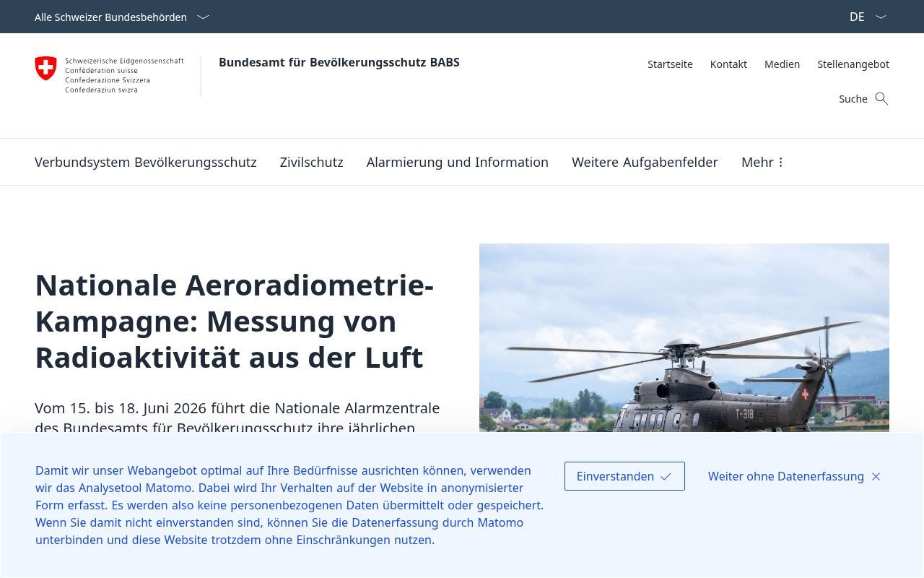Click Schweizerische Eidgenossenschaft logo text
924x578 pixels.
[x=124, y=75]
